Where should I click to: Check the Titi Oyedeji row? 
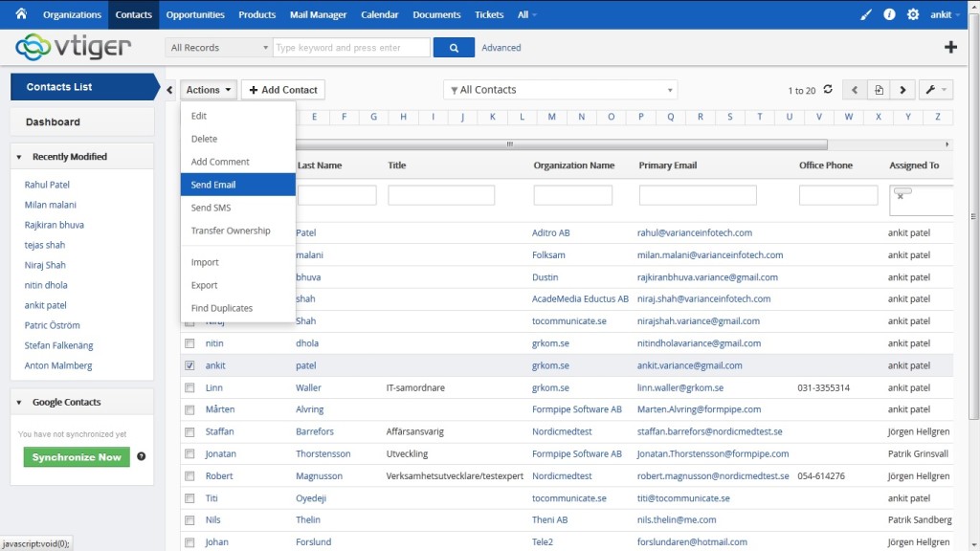click(189, 498)
